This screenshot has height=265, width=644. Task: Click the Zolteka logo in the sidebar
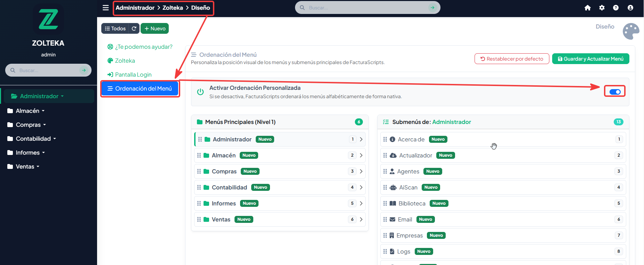[x=48, y=20]
